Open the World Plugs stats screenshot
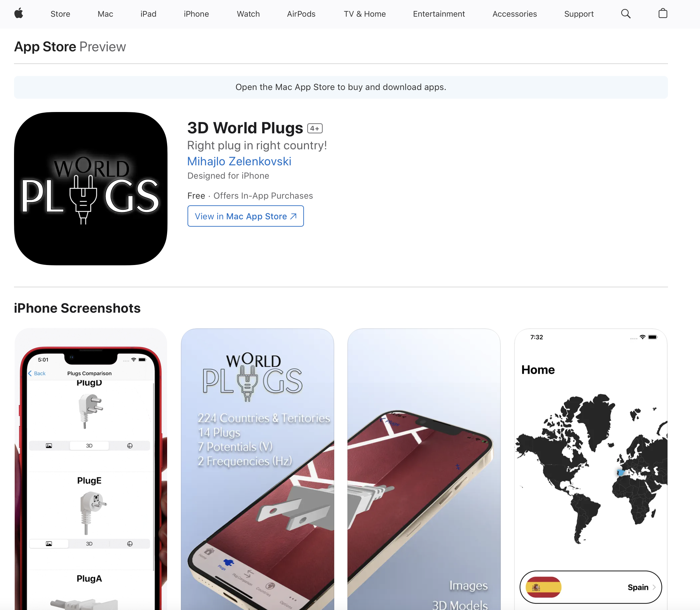Image resolution: width=700 pixels, height=610 pixels. (x=258, y=469)
